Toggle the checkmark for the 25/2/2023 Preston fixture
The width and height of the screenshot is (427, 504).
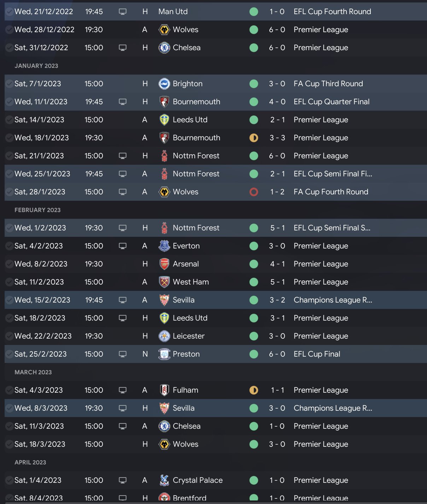[x=9, y=354]
